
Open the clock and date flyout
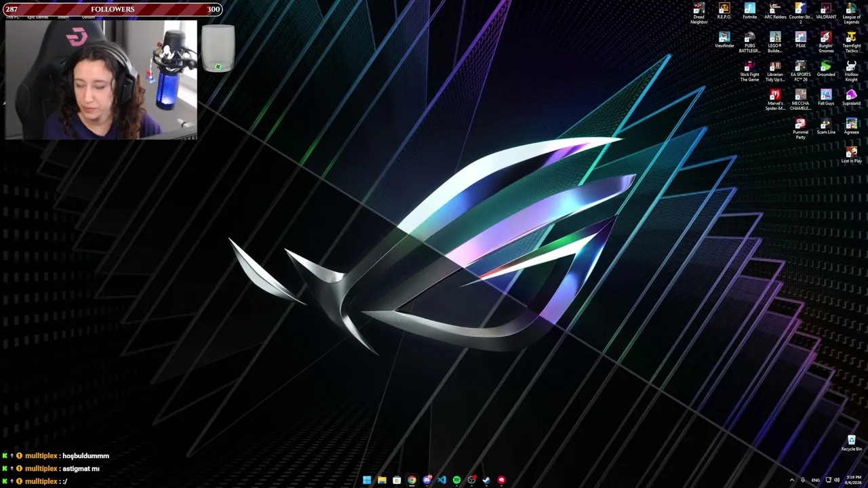(854, 480)
